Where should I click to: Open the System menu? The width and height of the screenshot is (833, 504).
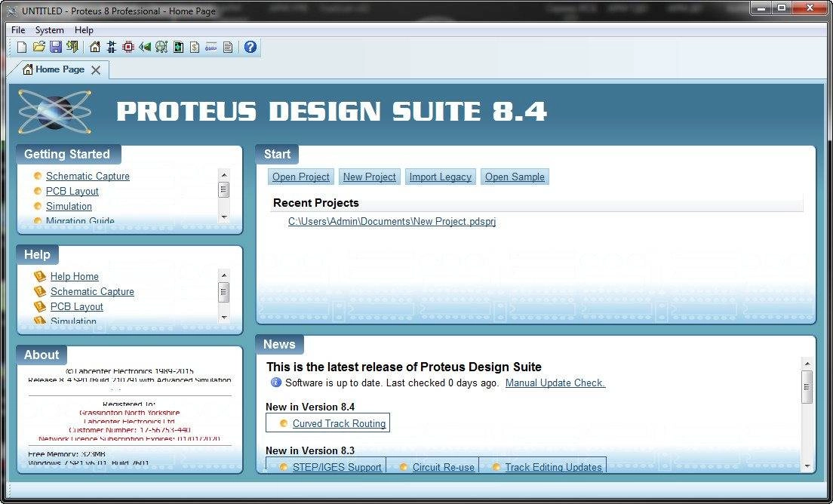click(x=49, y=29)
